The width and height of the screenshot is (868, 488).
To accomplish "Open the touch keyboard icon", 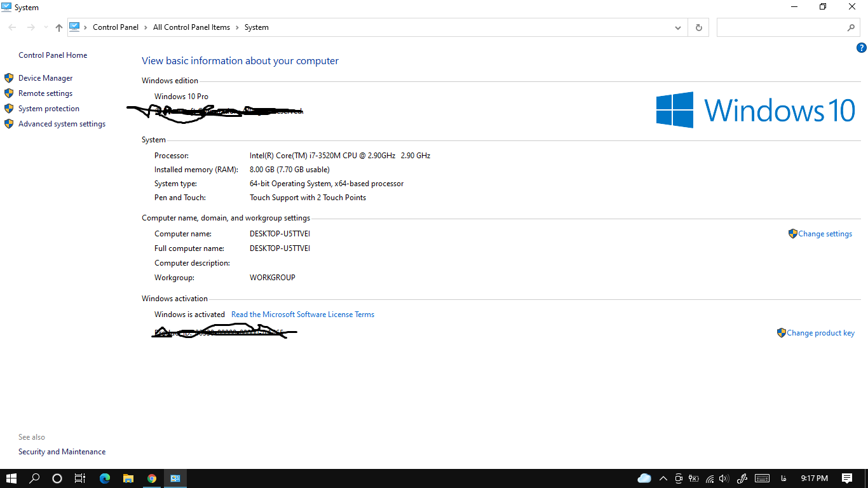I will [763, 478].
